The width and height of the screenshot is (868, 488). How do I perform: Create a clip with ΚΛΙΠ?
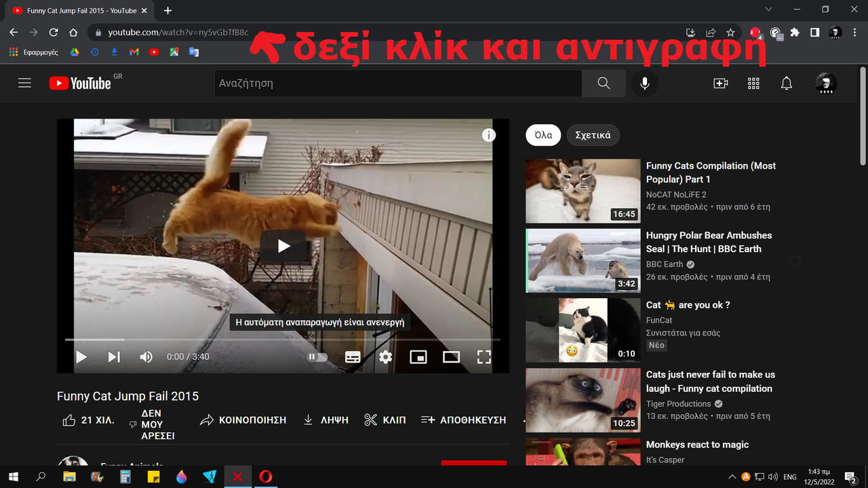coord(384,420)
